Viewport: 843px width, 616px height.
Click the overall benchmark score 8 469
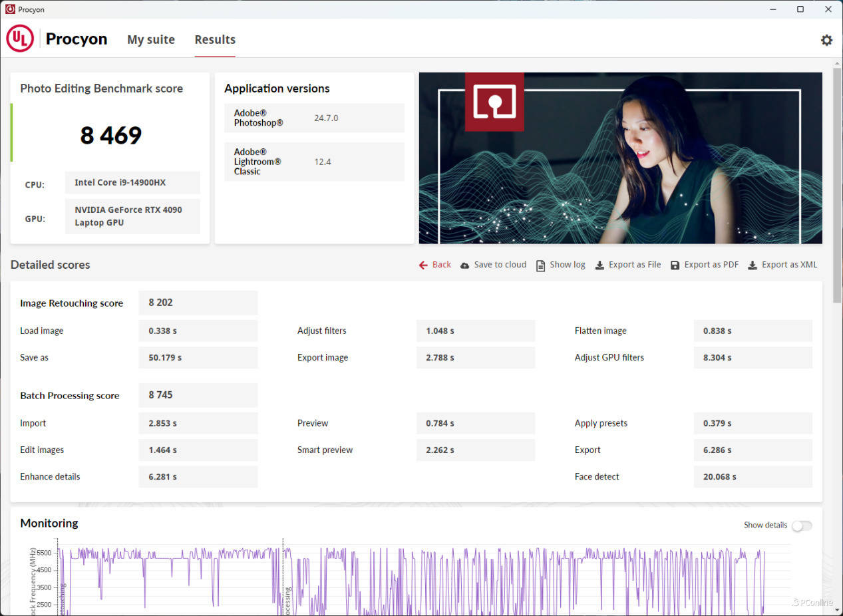111,136
